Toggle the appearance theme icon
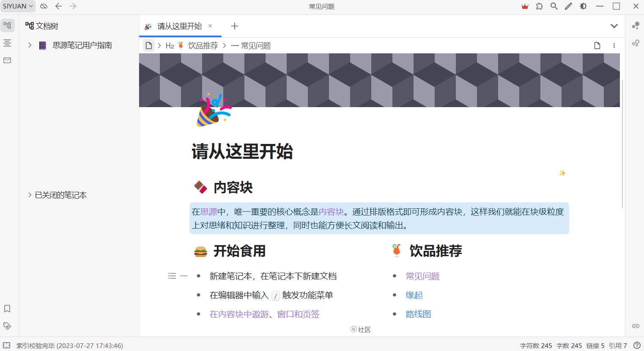 [583, 6]
